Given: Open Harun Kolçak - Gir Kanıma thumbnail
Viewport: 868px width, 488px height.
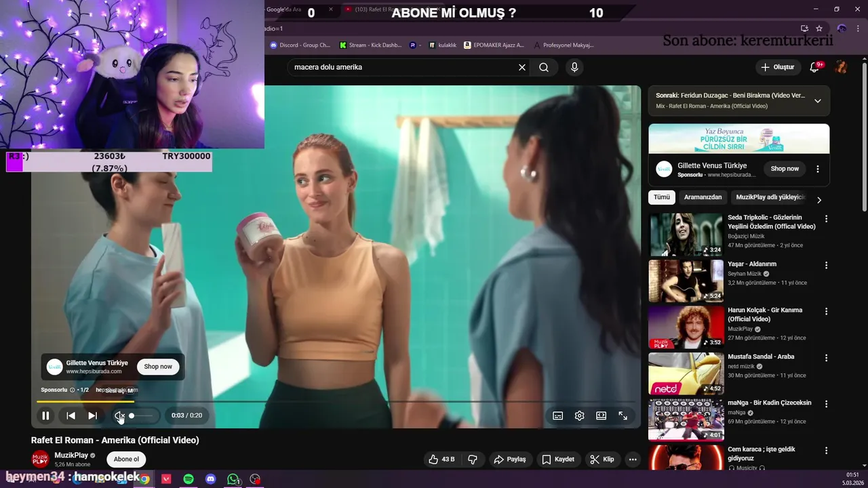Looking at the screenshot, I should click(686, 327).
